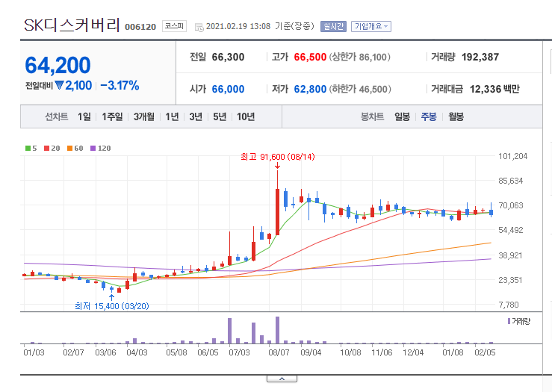This screenshot has height=392, width=552.
Task: Click the tallest volume bar near 08/07
Action: 277,330
